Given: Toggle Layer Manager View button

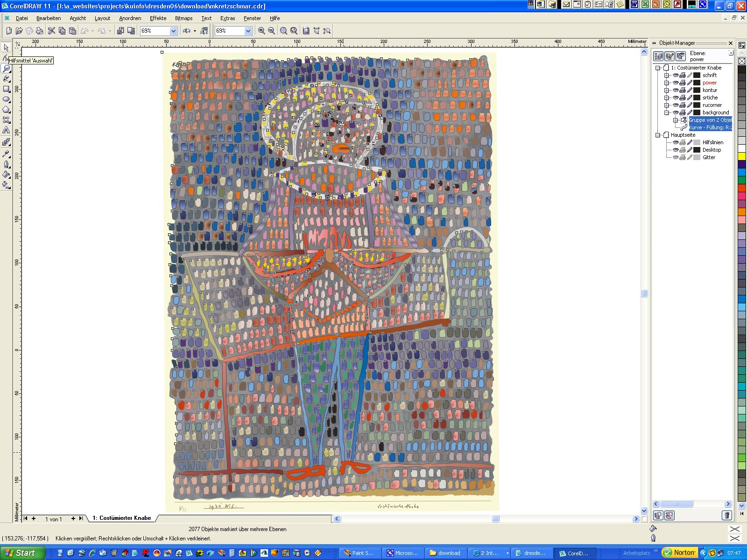Looking at the screenshot, I should coord(681,56).
